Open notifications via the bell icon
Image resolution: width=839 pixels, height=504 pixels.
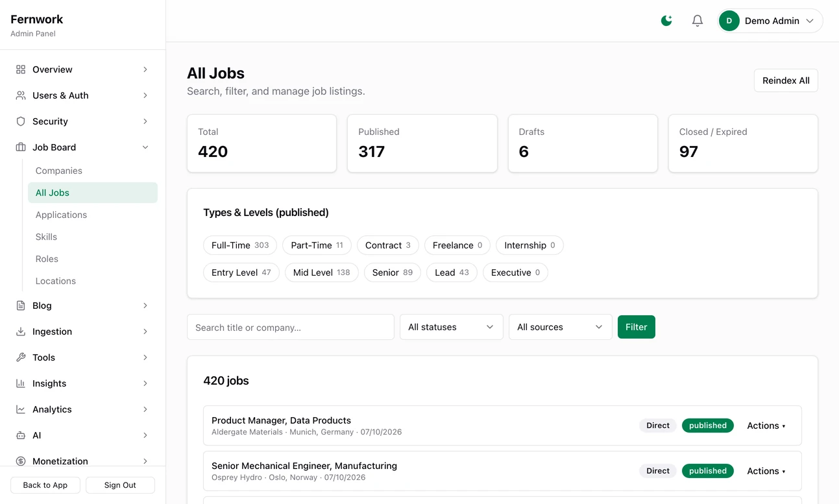click(698, 21)
